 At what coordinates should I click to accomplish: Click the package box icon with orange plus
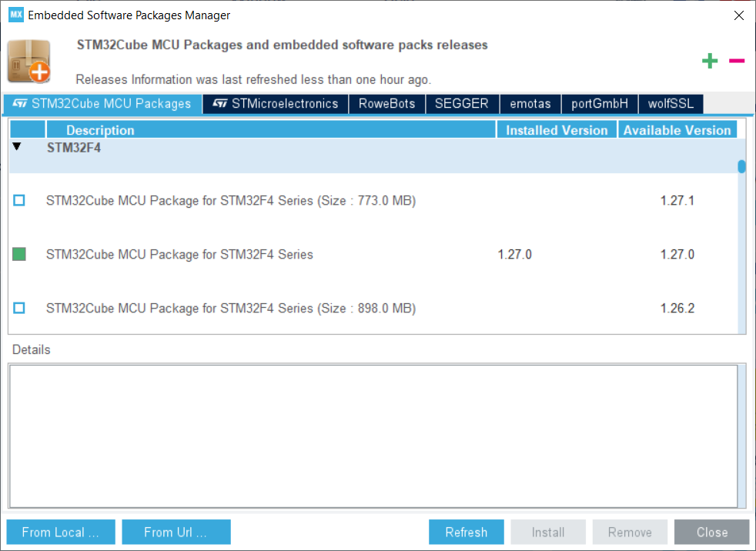click(x=29, y=62)
